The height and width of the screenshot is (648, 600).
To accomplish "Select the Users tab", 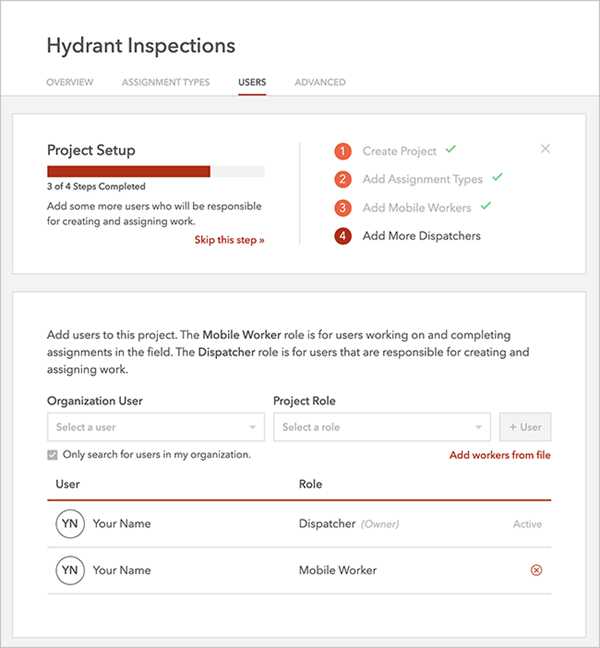I will pyautogui.click(x=252, y=82).
